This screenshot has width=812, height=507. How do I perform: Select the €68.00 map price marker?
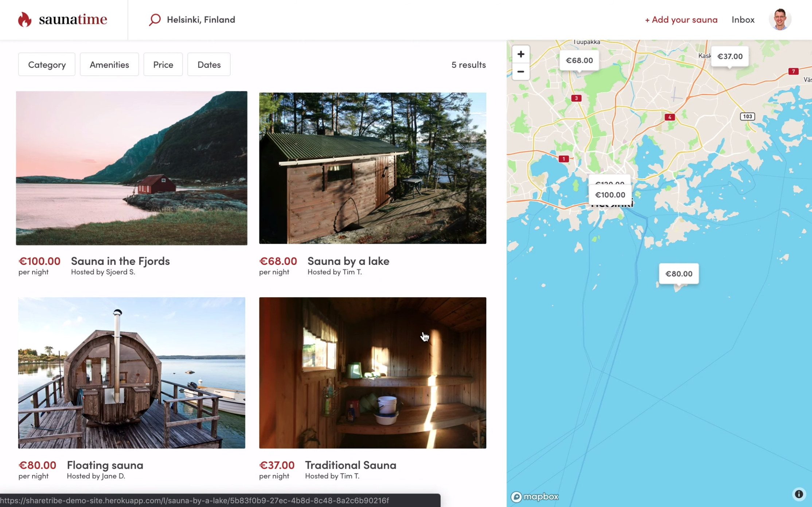coord(579,60)
